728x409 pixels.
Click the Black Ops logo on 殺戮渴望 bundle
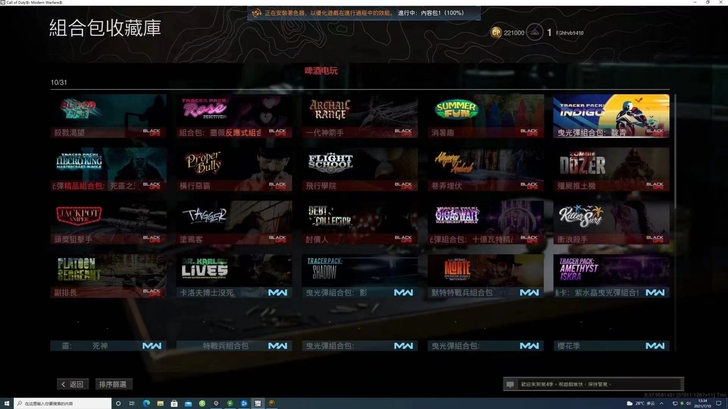pos(152,132)
